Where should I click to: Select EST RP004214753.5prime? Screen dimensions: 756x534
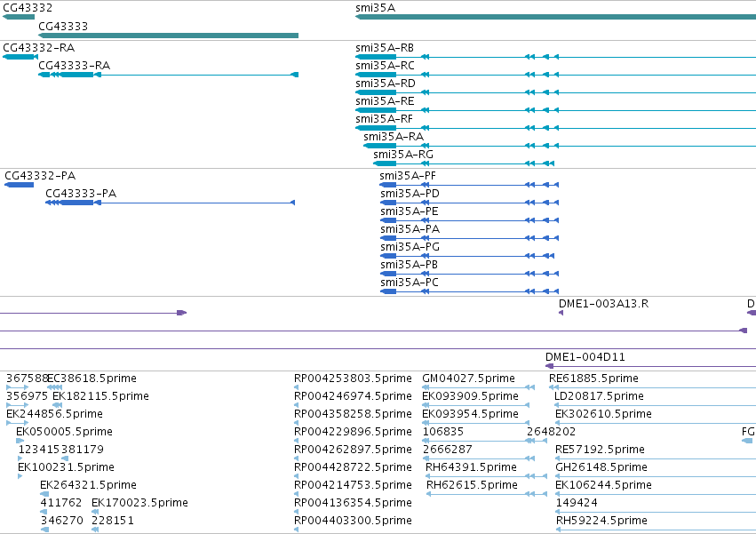[353, 485]
